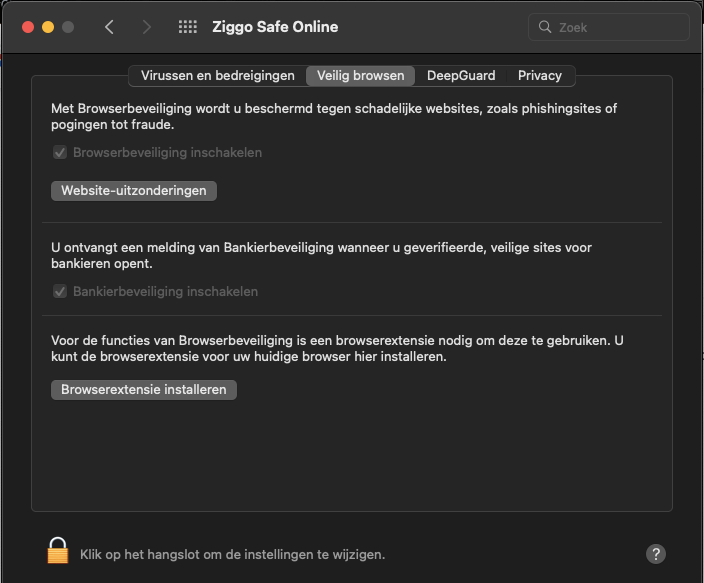Open the Privacy tab
Viewport: 704px width, 583px height.
click(540, 75)
